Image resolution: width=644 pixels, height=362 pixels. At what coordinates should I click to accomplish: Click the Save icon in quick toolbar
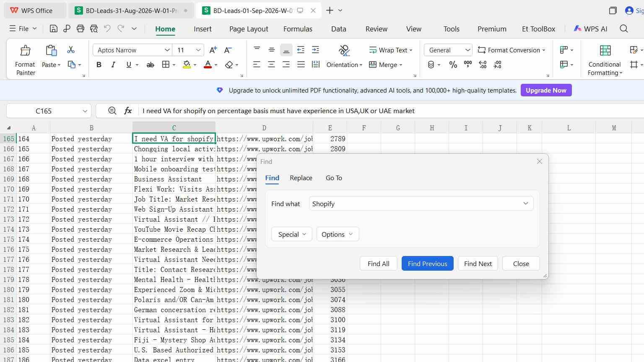(x=53, y=28)
